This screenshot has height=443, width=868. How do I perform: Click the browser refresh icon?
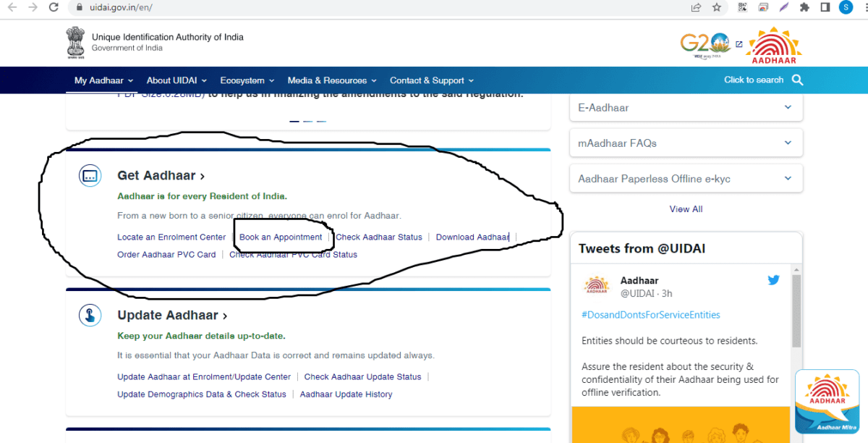[x=53, y=7]
